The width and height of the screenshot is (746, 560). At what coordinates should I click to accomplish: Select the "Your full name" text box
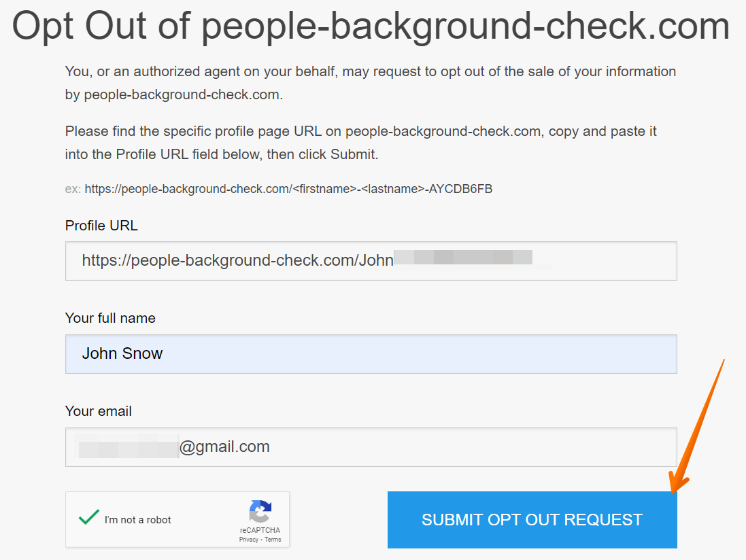[x=371, y=353]
